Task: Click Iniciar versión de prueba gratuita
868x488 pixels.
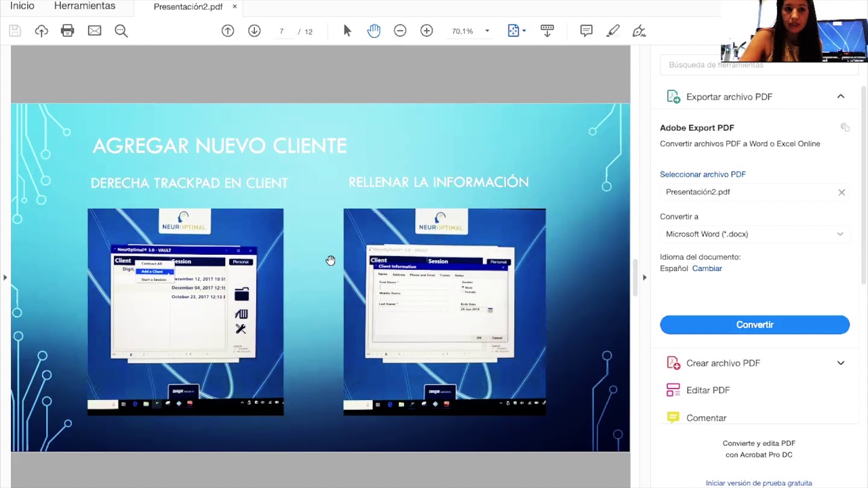Action: pos(759,483)
